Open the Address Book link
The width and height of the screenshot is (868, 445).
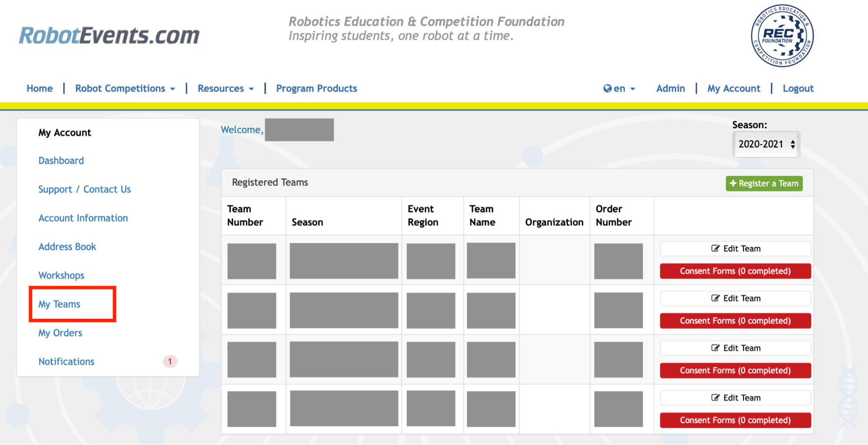click(67, 247)
